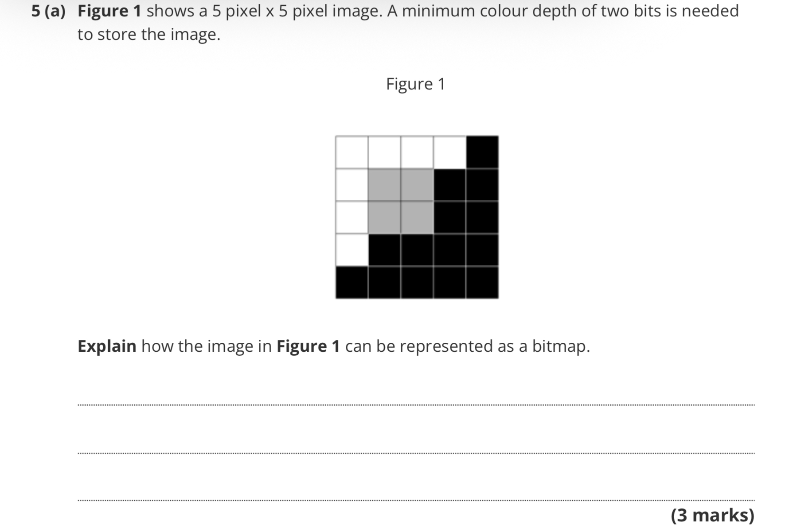
Task: Select the upper-left grey pixel in Figure 1
Action: tap(384, 185)
